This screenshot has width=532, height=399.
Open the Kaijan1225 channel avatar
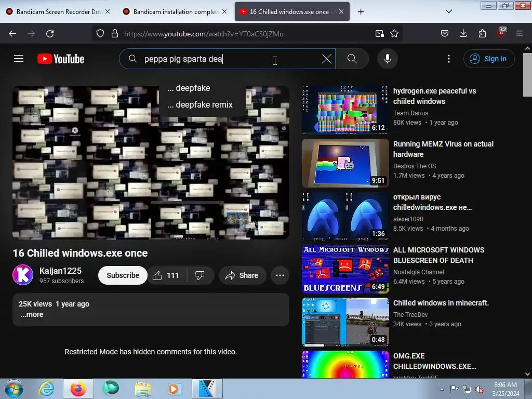click(x=23, y=275)
